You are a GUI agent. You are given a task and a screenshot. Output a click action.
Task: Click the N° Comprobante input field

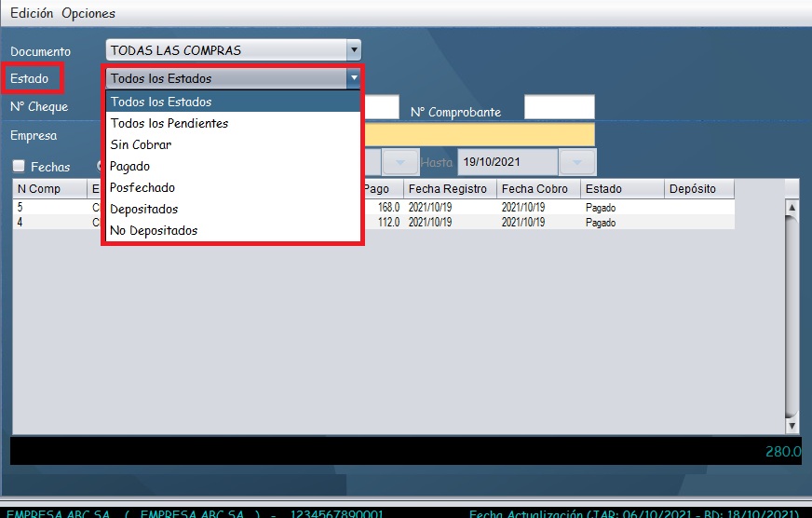click(x=559, y=107)
